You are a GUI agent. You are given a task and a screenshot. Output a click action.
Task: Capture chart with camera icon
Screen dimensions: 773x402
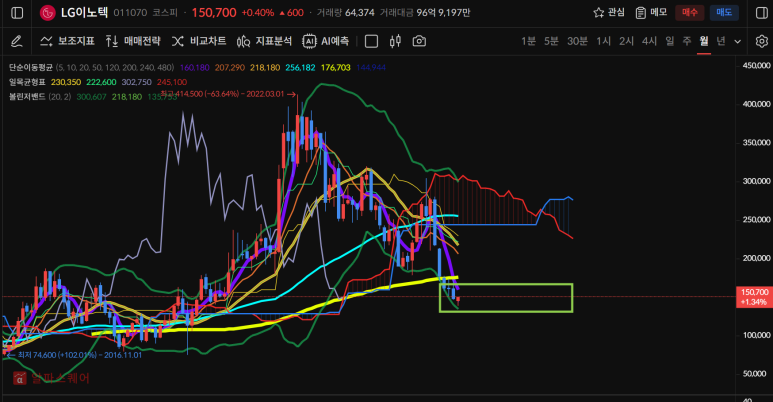[x=419, y=41]
